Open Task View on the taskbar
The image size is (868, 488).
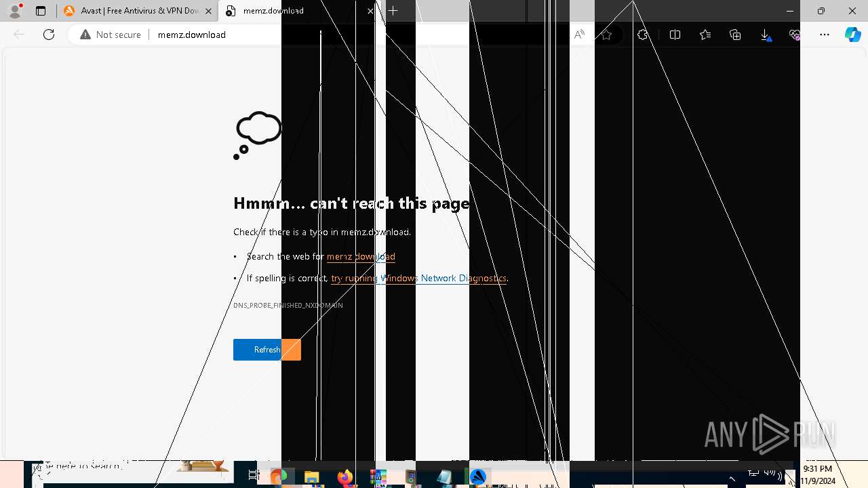254,476
